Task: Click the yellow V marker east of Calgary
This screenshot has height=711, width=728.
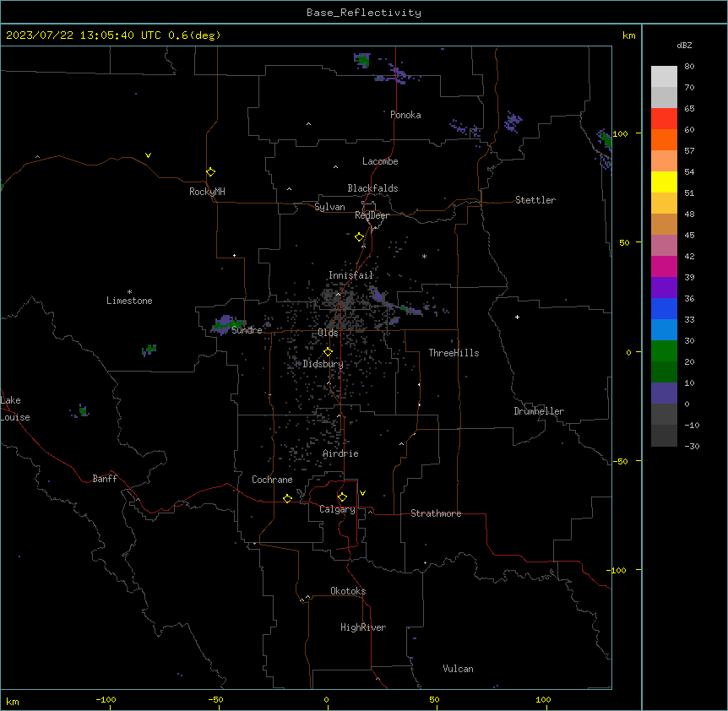Action: (362, 493)
